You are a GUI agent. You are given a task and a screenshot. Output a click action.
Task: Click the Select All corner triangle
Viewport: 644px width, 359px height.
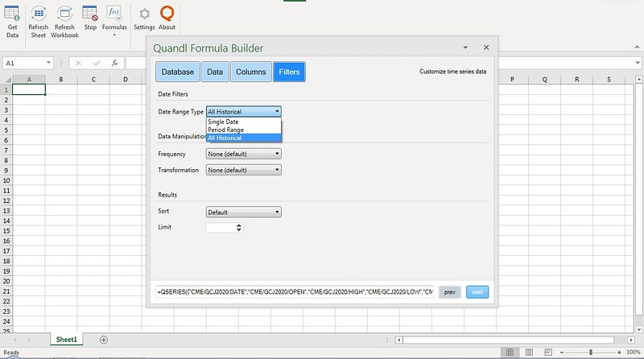[x=6, y=79]
